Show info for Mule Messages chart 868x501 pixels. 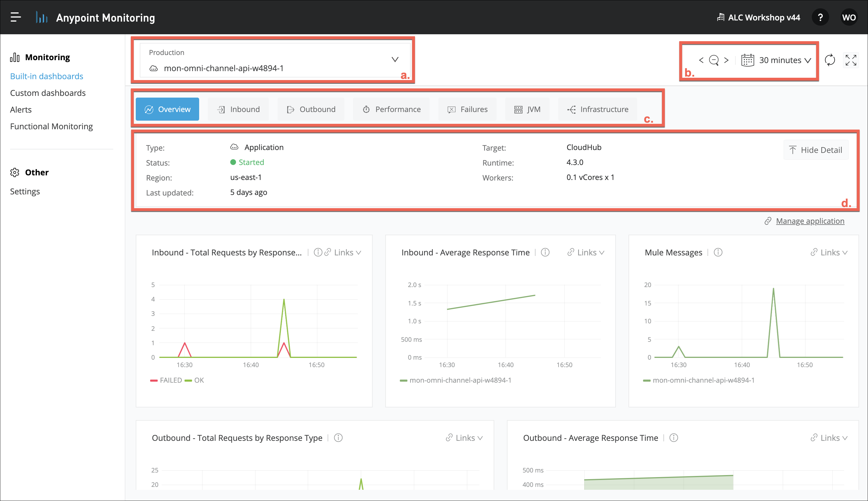[718, 252]
